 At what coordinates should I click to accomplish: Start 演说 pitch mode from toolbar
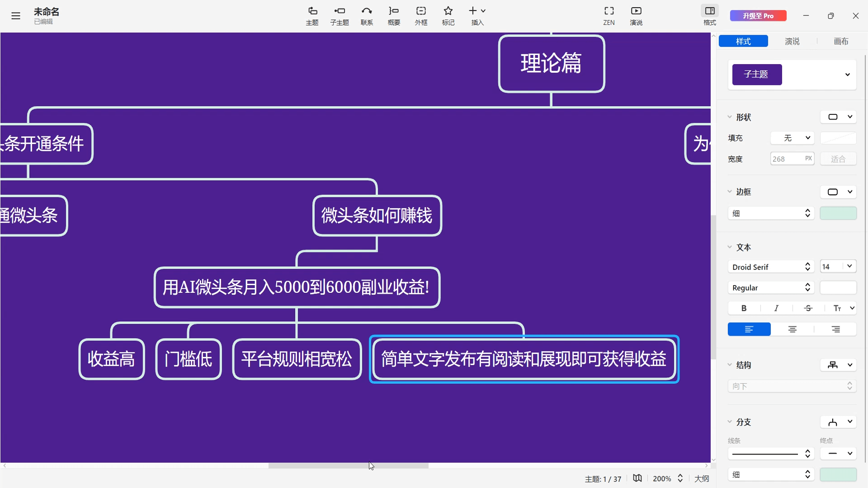point(636,16)
